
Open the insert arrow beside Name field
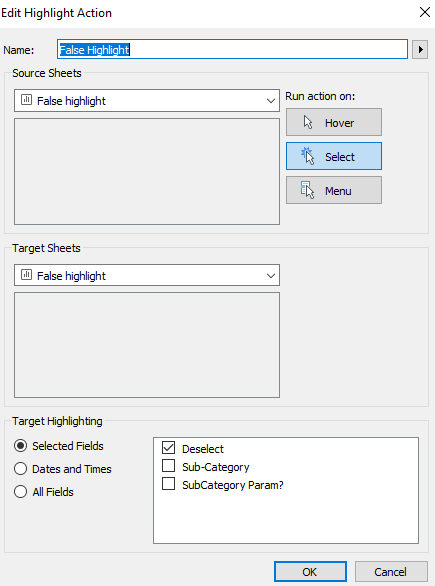coord(420,49)
